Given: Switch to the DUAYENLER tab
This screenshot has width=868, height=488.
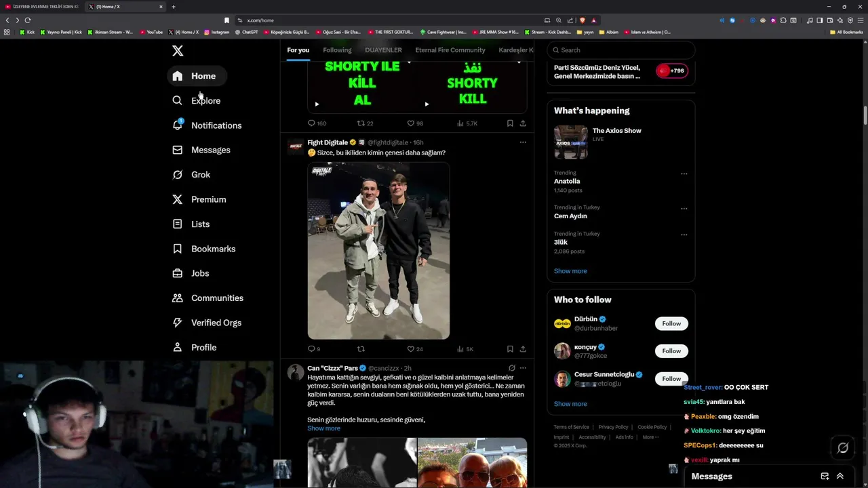Looking at the screenshot, I should pyautogui.click(x=383, y=50).
